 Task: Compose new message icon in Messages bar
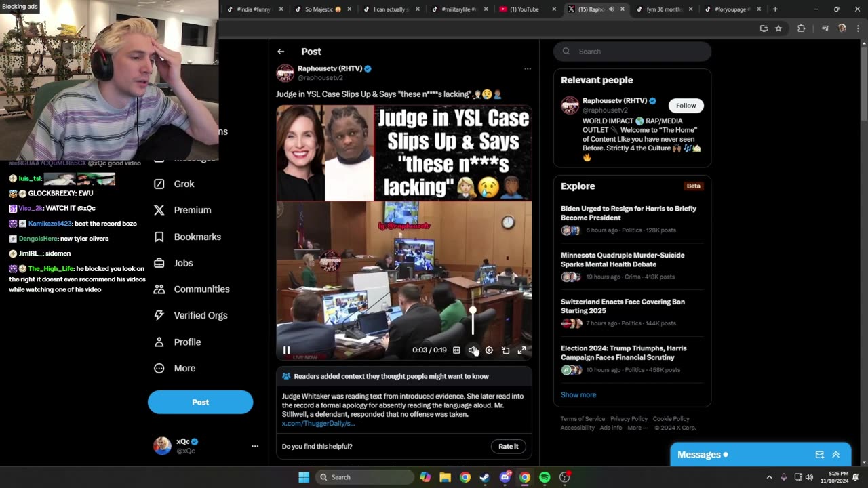[819, 455]
